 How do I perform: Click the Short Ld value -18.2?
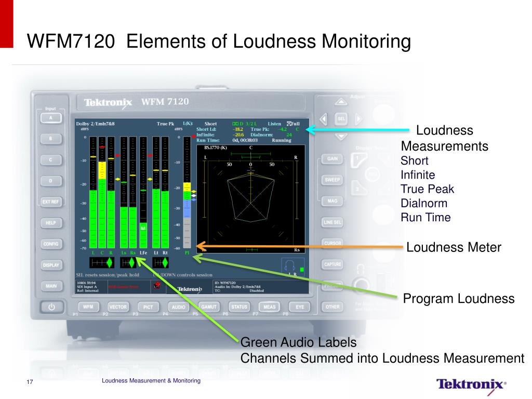237,129
